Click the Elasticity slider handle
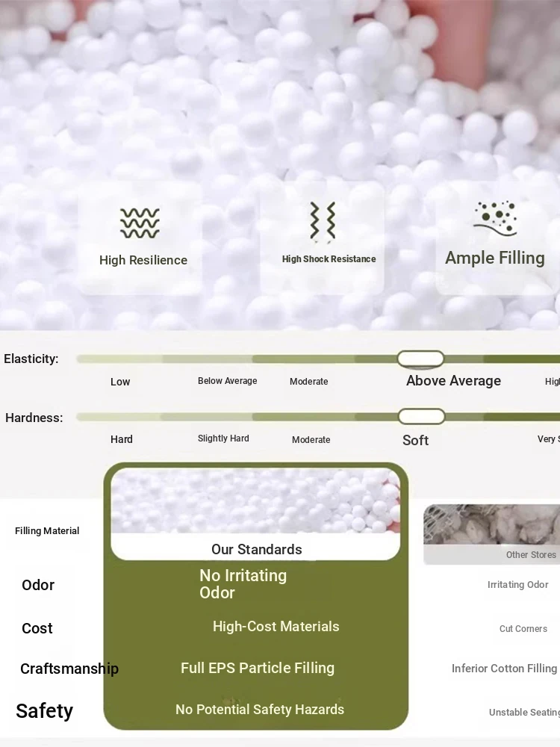Viewport: 560px width, 747px height. coord(420,359)
